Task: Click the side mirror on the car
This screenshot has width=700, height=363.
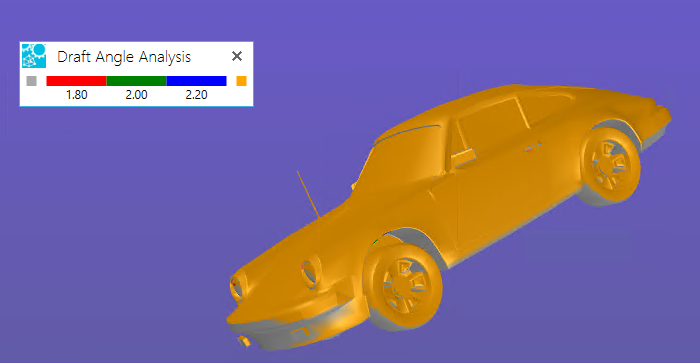Action: tap(462, 158)
